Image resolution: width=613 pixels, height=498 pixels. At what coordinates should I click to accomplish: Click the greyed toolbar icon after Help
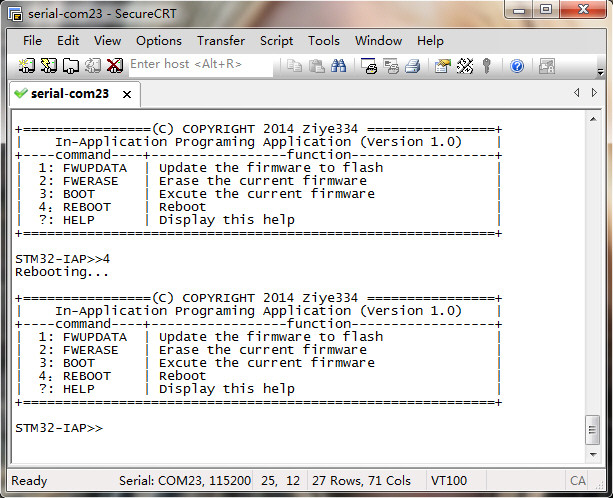coord(547,66)
